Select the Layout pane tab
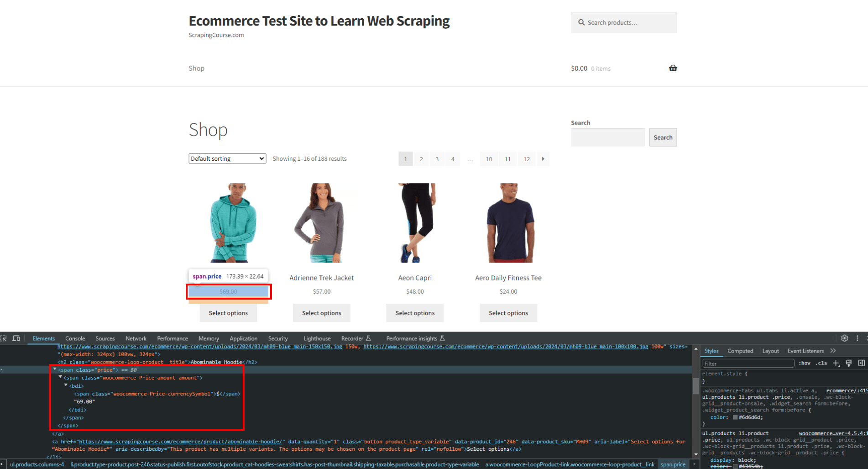 770,351
